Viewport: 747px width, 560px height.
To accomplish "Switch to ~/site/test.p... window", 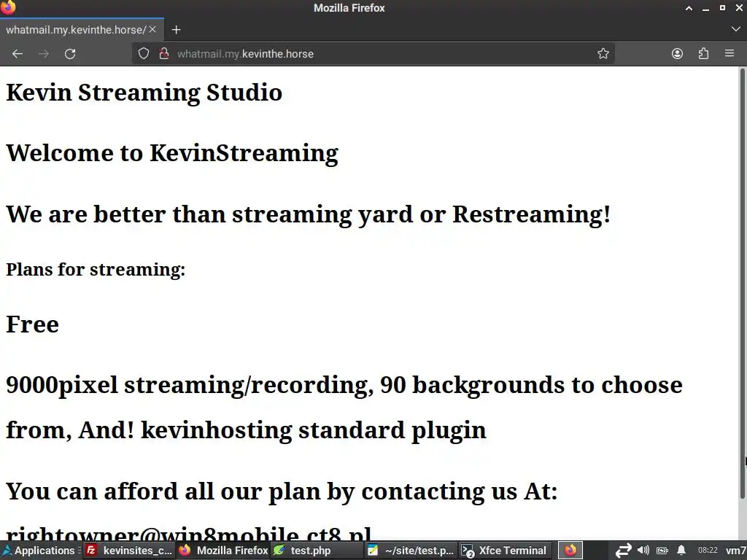I will click(x=411, y=551).
